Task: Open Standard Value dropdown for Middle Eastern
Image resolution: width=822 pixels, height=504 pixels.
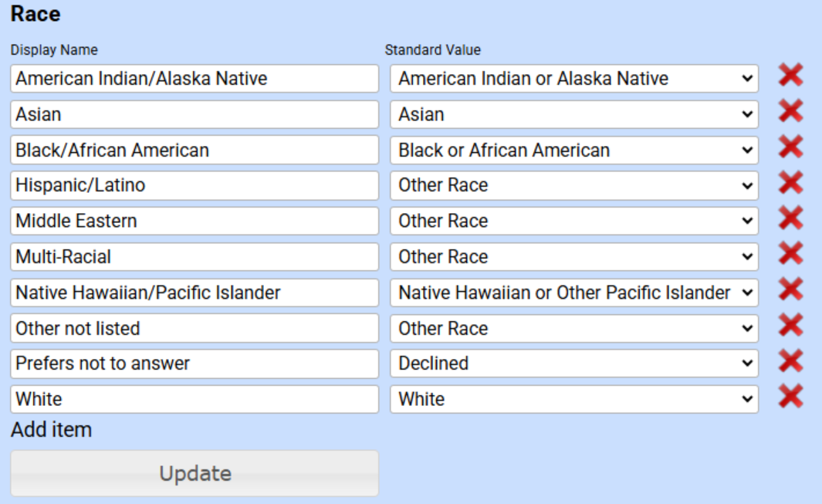Action: pyautogui.click(x=574, y=222)
